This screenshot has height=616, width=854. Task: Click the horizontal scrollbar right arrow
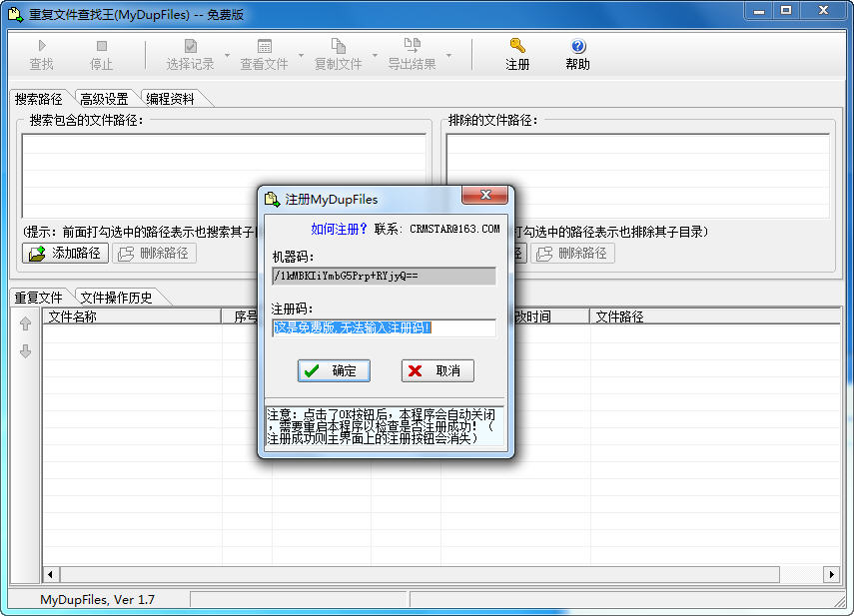click(831, 574)
